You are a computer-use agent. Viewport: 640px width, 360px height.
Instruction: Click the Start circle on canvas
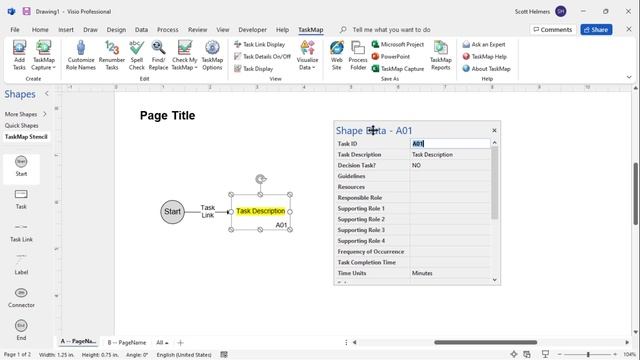click(172, 211)
